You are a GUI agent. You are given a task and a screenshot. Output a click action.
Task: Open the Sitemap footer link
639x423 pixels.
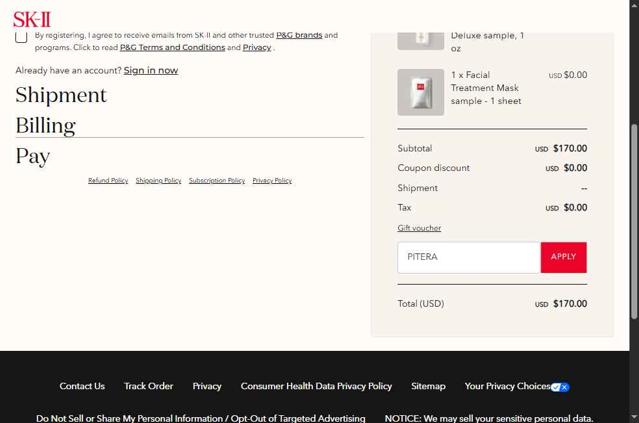[x=428, y=386]
